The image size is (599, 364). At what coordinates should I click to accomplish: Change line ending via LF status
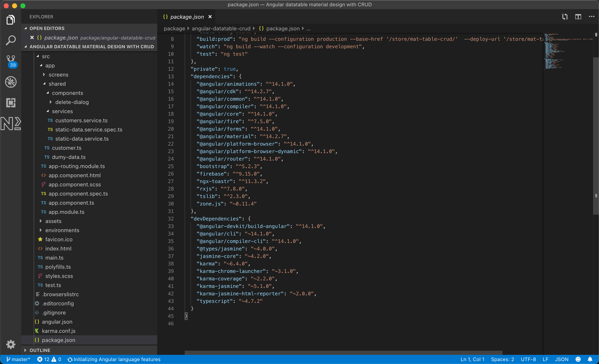545,359
